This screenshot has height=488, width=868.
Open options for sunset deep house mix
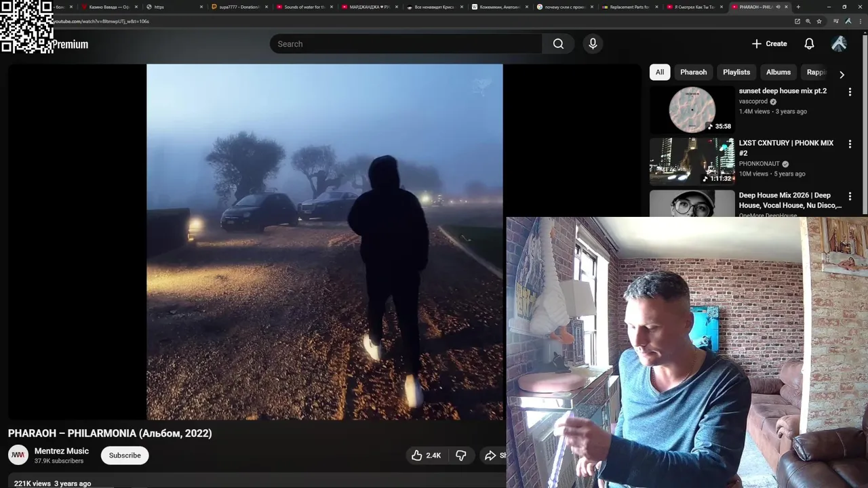pyautogui.click(x=850, y=92)
